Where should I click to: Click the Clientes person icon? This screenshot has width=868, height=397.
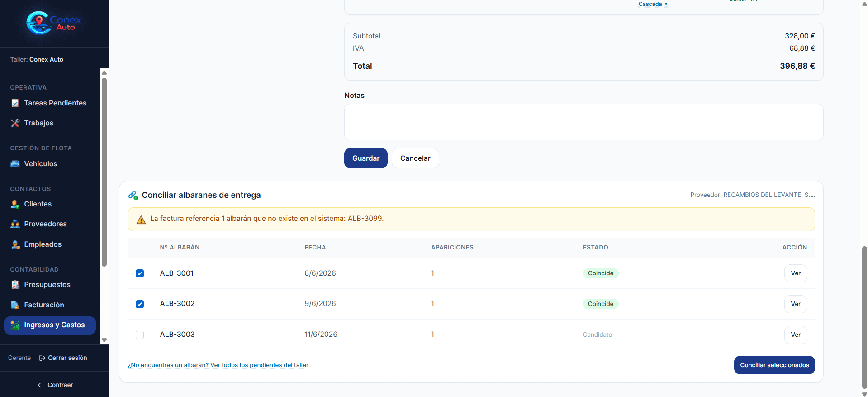[15, 204]
